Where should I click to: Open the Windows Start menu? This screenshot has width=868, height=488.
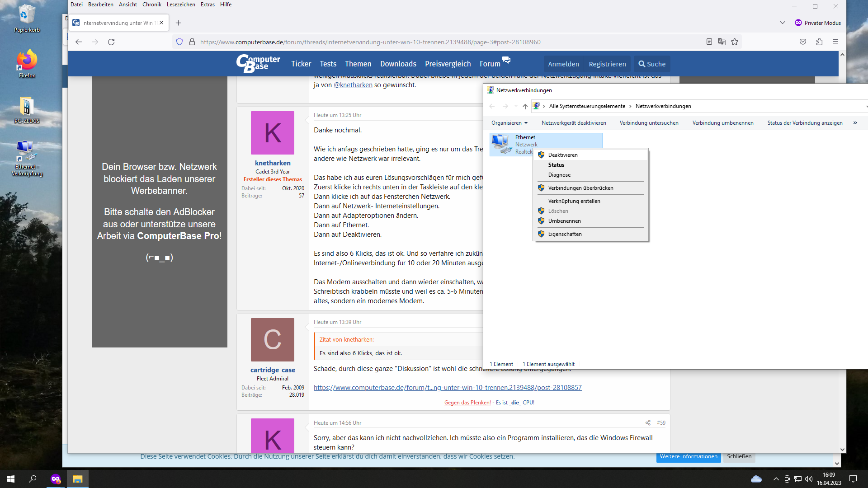(11, 479)
